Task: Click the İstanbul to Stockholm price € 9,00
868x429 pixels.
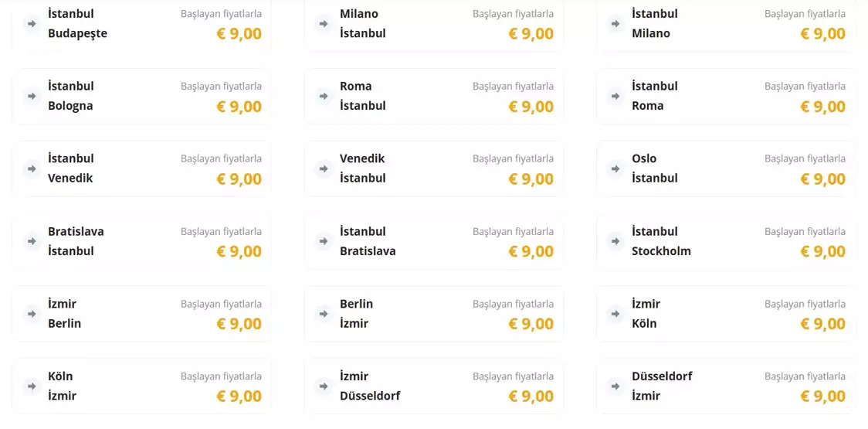Action: (x=822, y=251)
